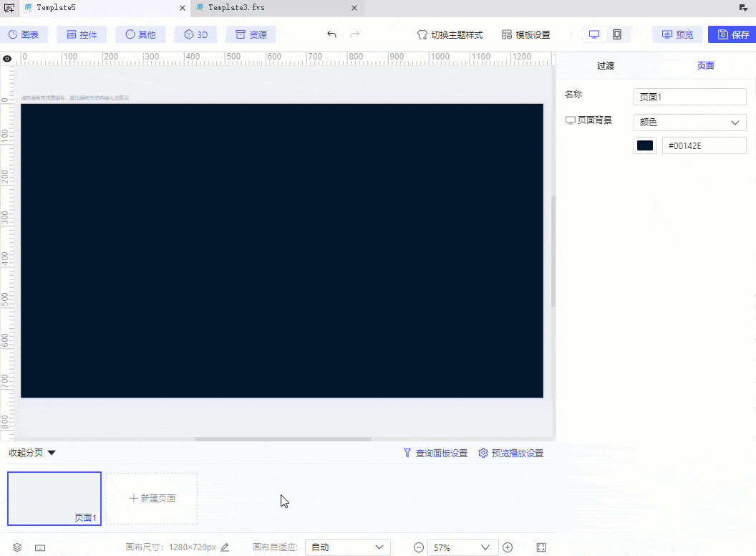Switch canvas to mobile preview mode
This screenshot has height=556, width=756.
617,34
